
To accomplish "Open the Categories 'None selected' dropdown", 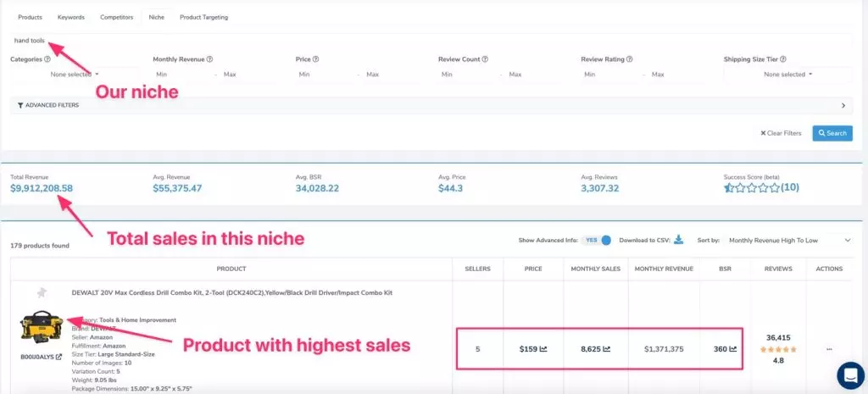I will pos(75,75).
